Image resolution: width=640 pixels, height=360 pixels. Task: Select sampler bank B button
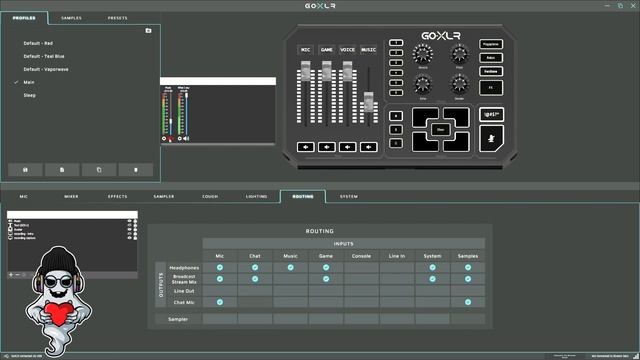(x=396, y=130)
